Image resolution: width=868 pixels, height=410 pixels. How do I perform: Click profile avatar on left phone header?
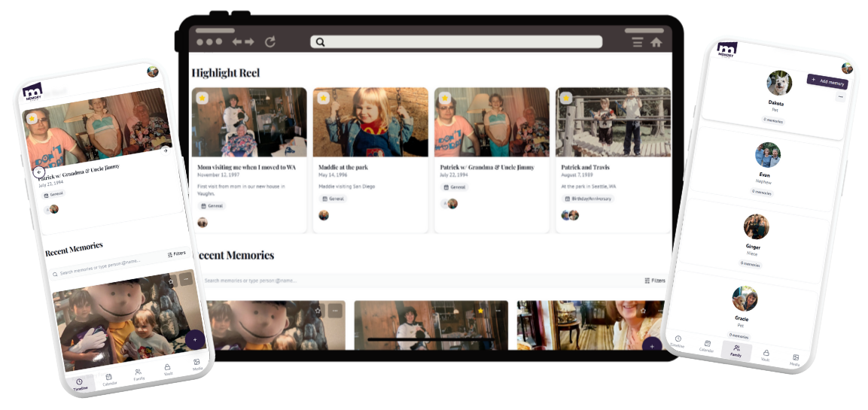[x=153, y=71]
